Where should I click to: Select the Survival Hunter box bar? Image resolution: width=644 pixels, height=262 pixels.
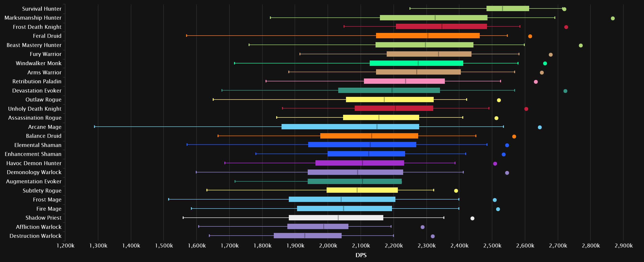508,8
